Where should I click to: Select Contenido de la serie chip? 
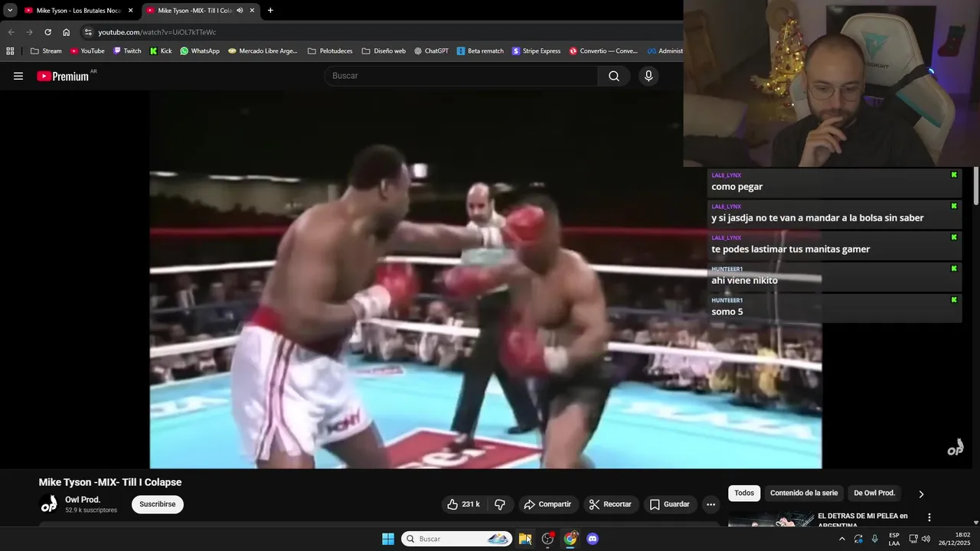(x=804, y=493)
